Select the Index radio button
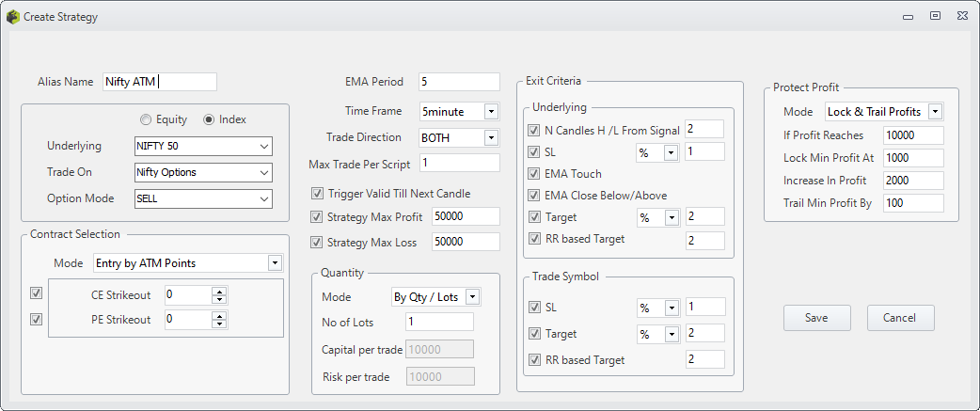This screenshot has width=980, height=411. tap(210, 119)
